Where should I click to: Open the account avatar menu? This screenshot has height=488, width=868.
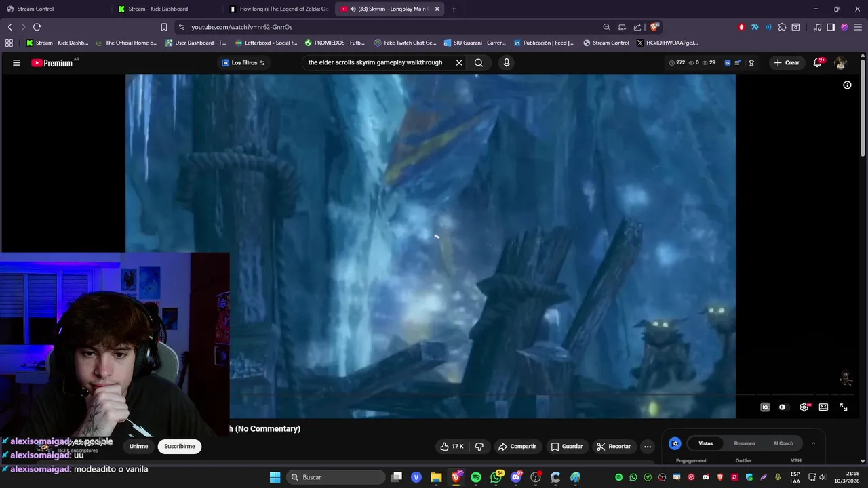[841, 62]
